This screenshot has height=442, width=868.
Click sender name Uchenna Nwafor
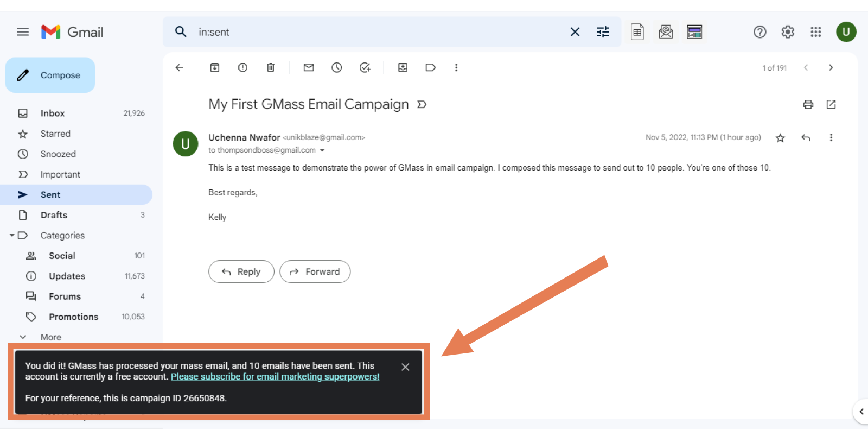[x=244, y=137]
